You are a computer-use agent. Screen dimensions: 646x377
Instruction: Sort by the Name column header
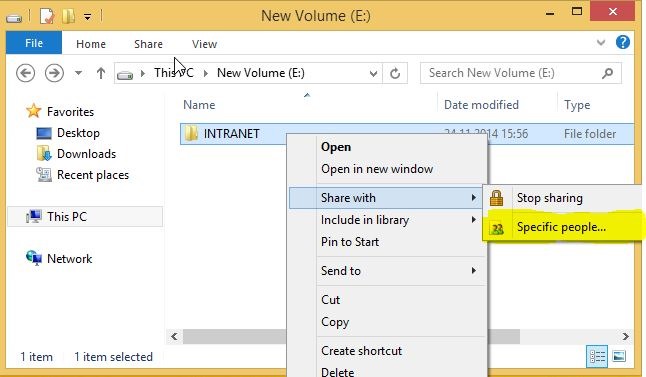pos(199,105)
